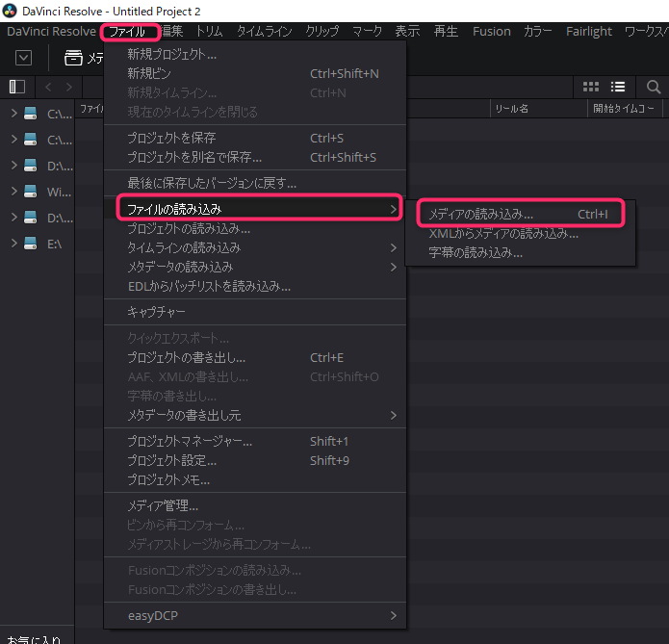Select the second C:\ drive entry

[47, 140]
